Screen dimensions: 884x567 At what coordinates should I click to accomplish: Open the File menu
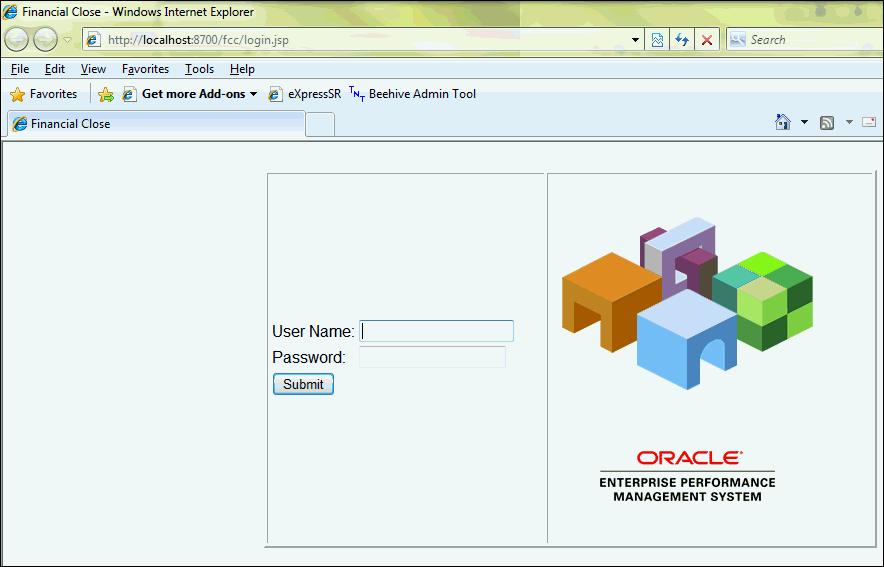(x=20, y=69)
